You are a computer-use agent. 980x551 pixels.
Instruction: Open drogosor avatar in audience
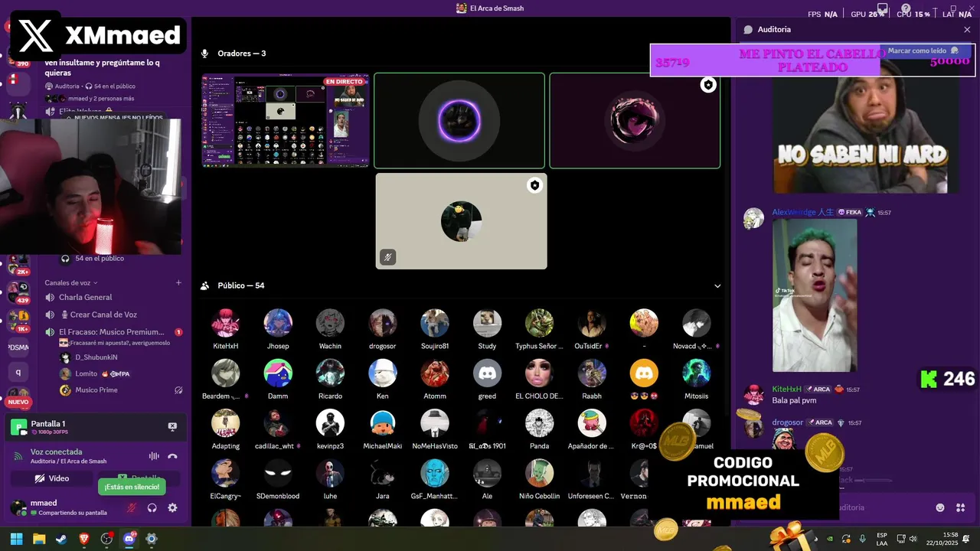pos(382,323)
